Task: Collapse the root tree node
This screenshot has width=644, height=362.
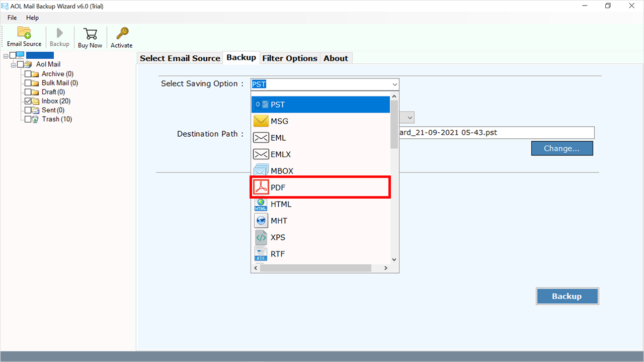Action: coord(6,55)
